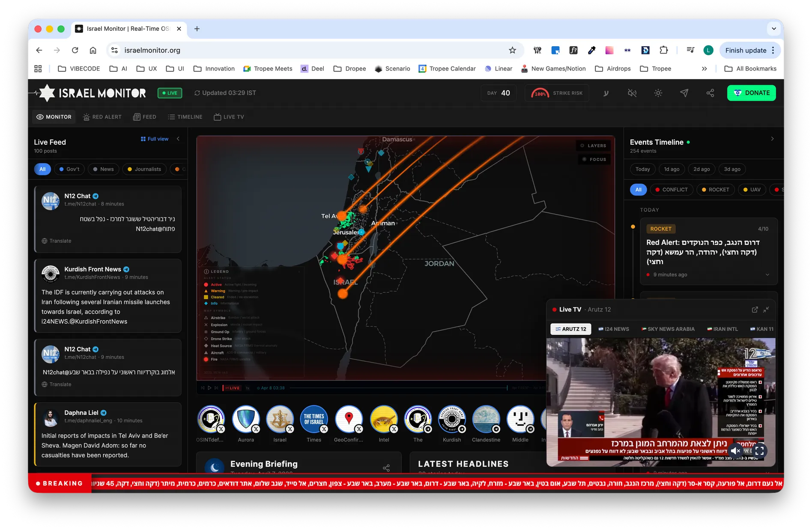Bookmark this page with the star icon

tap(512, 50)
